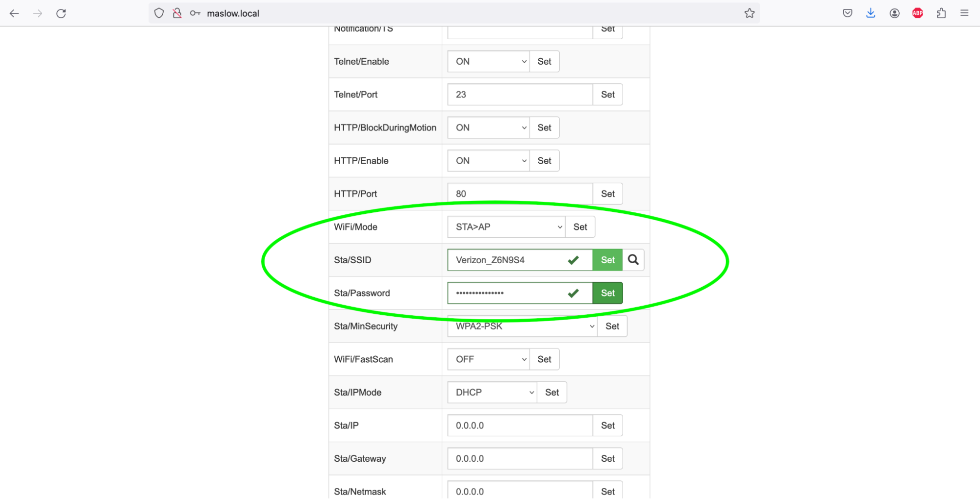The image size is (980, 499).
Task: Open tracking protection shield icon
Action: [x=159, y=13]
